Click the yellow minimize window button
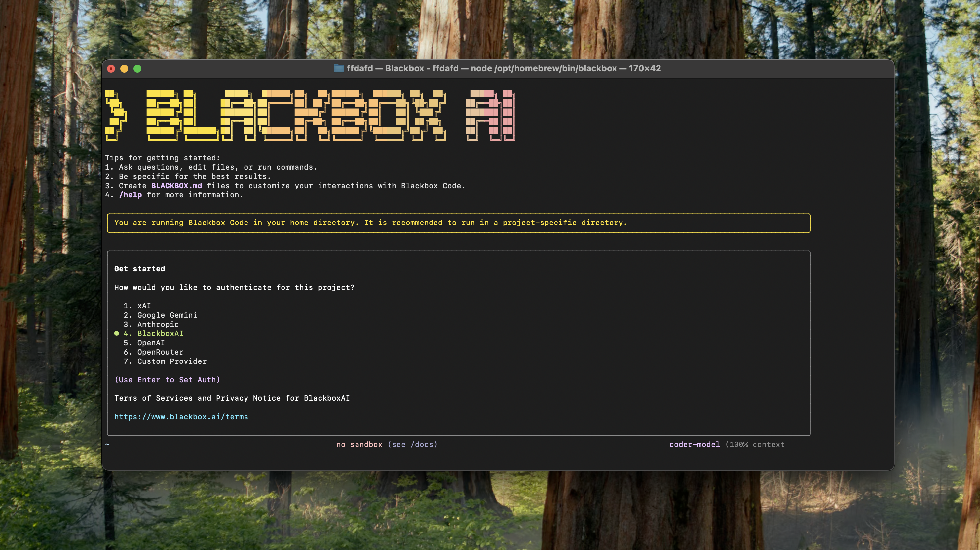The height and width of the screenshot is (550, 980). point(125,69)
